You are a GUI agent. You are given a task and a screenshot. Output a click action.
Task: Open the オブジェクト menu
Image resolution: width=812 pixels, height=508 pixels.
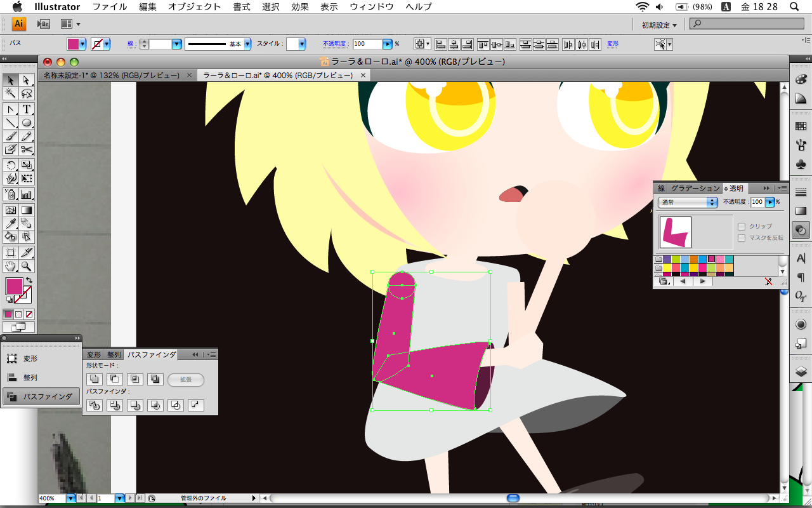coord(195,7)
